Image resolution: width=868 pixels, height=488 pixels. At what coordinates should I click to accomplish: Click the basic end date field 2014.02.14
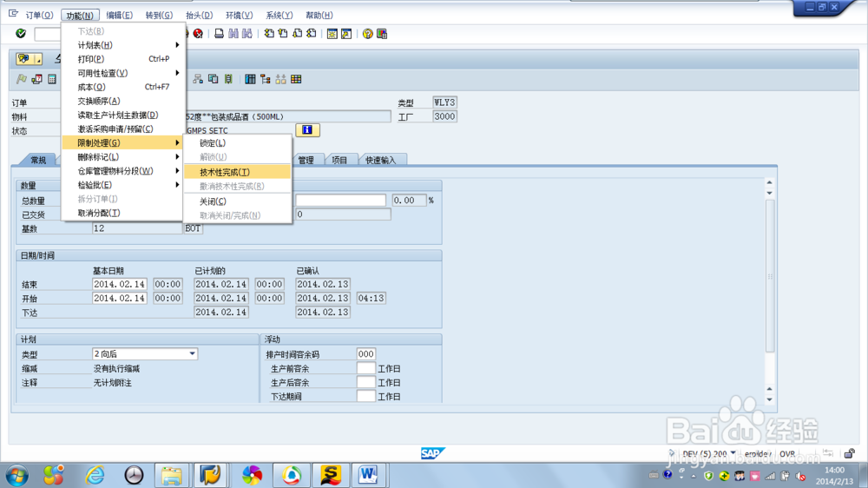click(x=120, y=284)
